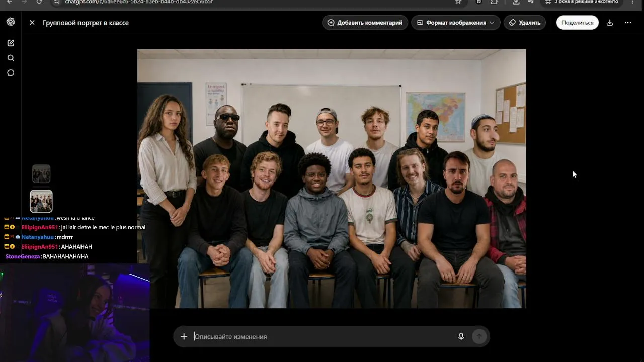Start a new chat from the sidebar
Viewport: 644px width, 362px height.
tap(11, 43)
